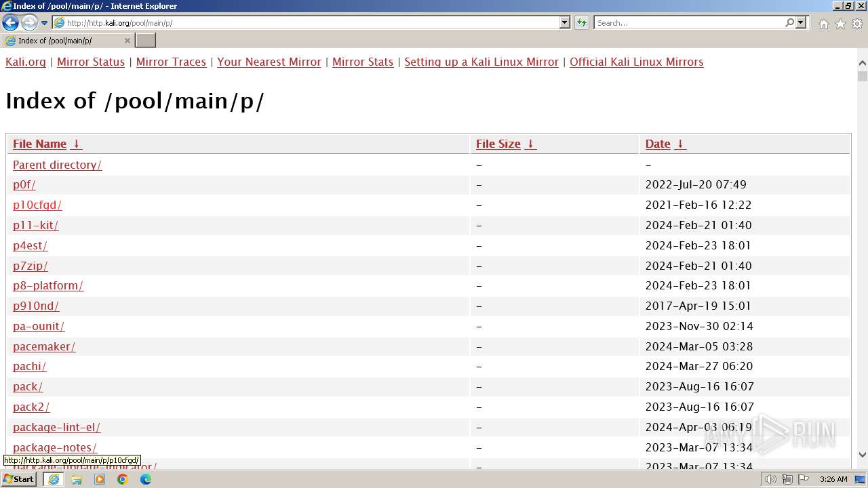This screenshot has height=488, width=868.
Task: Open the p8-platform/ directory
Action: 48,285
